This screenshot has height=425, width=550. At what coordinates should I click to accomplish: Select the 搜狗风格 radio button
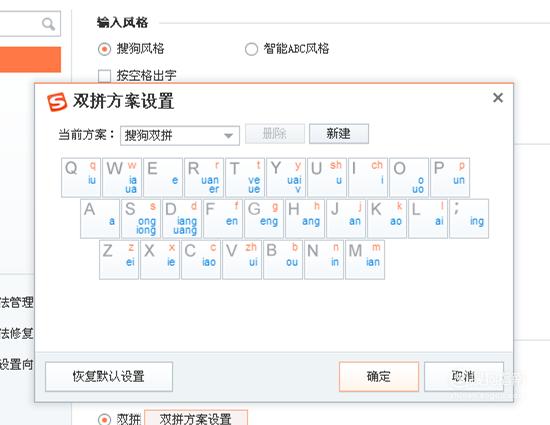click(105, 49)
